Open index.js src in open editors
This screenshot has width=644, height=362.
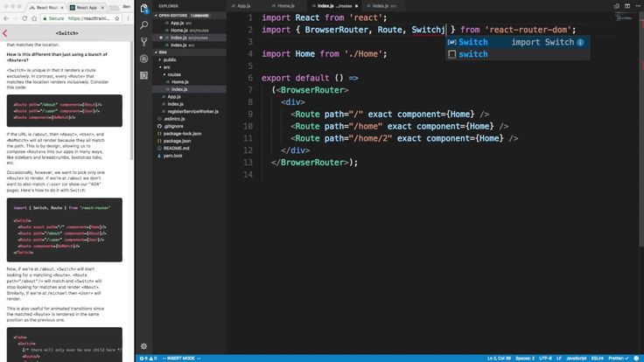pyautogui.click(x=190, y=45)
